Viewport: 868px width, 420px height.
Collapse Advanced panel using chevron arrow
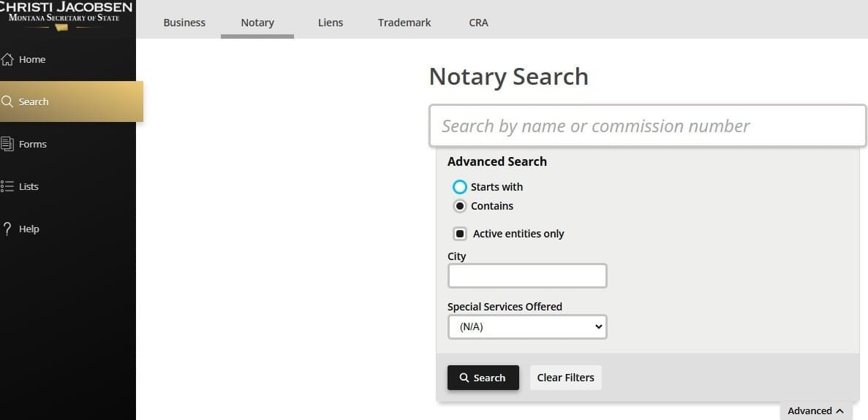pyautogui.click(x=839, y=411)
